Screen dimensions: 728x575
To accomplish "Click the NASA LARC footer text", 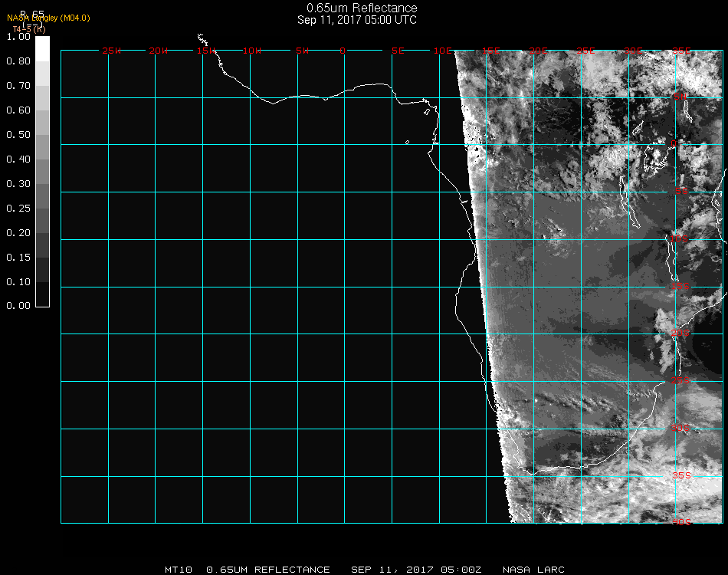I will pos(533,570).
